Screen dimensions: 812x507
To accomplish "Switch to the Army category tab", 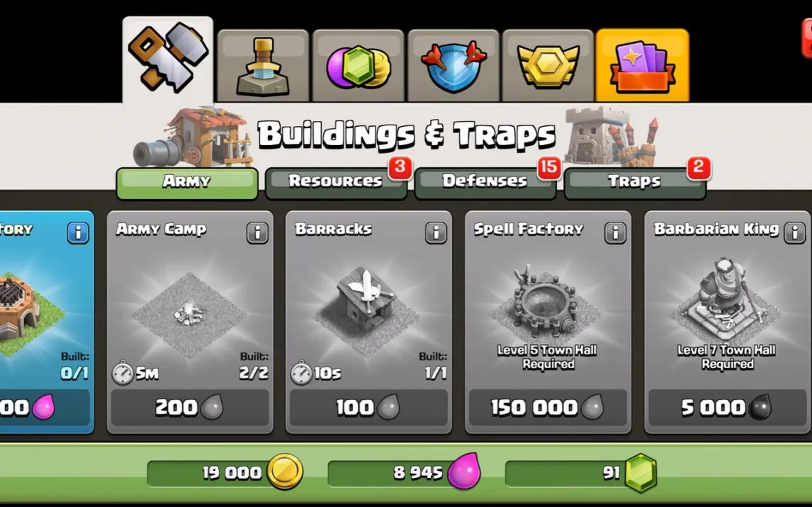I will [187, 183].
